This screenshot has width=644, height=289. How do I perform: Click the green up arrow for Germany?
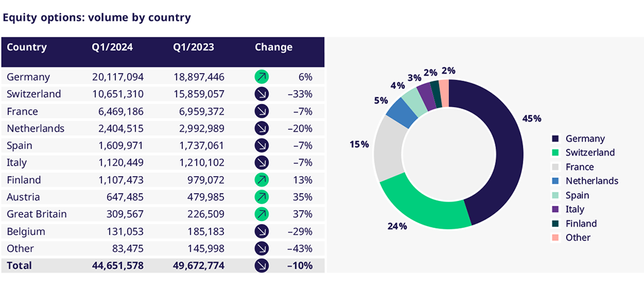[x=262, y=77]
